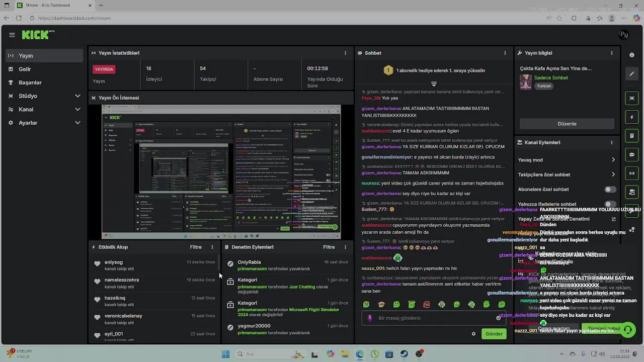The height and width of the screenshot is (362, 644).
Task: Click the YAYINDA live badge
Action: (104, 69)
